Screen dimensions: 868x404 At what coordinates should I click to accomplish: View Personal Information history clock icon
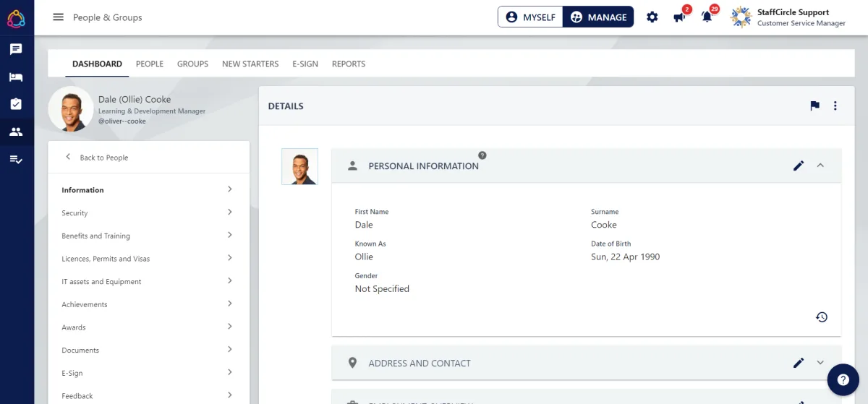point(822,317)
